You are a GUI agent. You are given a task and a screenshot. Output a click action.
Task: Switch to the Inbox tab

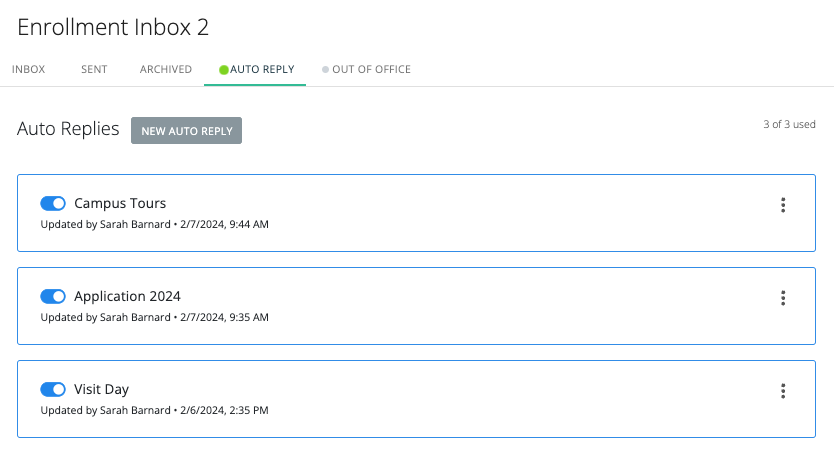coord(29,70)
